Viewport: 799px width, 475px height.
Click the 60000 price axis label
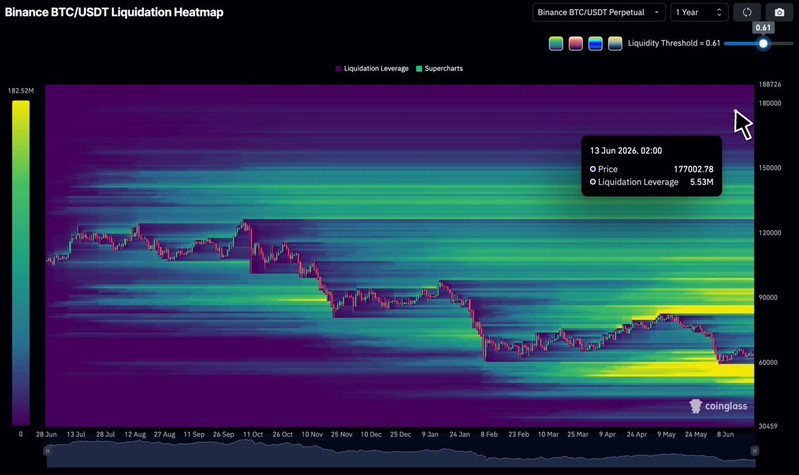point(768,362)
